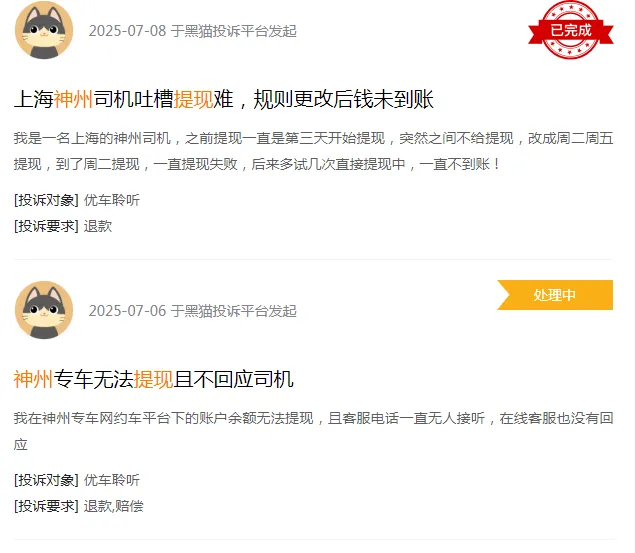The width and height of the screenshot is (635, 553).
Task: Click the [投诉对象] label in first complaint
Action: [x=46, y=200]
